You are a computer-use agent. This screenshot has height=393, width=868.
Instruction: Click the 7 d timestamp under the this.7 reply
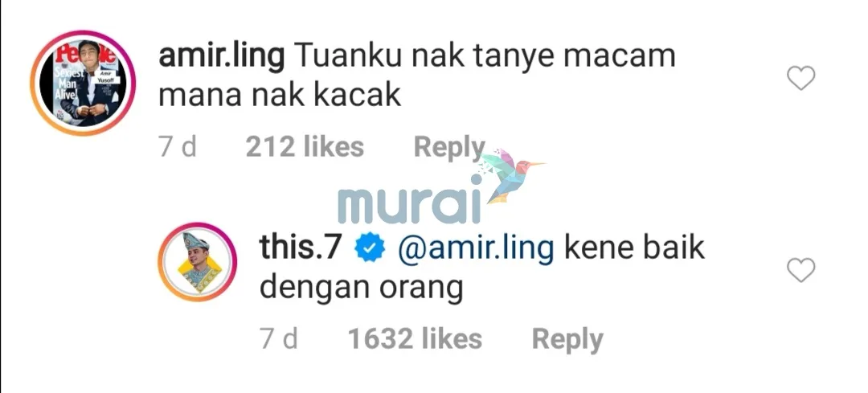(x=279, y=339)
